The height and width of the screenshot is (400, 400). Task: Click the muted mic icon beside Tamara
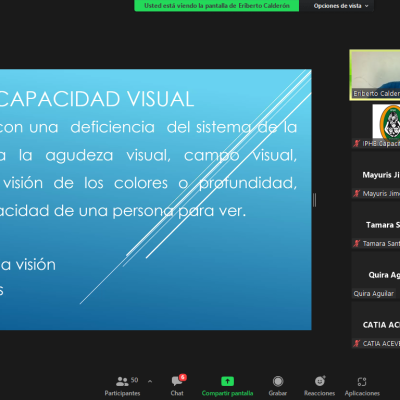click(357, 243)
